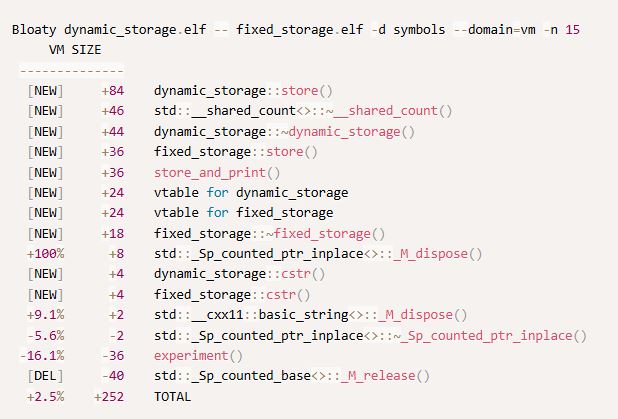Click the [DEL] marker
The width and height of the screenshot is (618, 419).
tap(46, 376)
